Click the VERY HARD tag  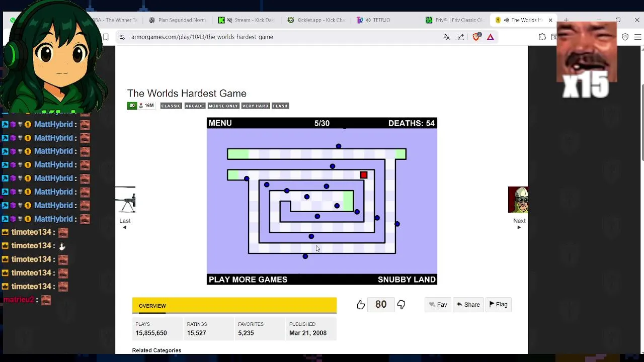256,106
